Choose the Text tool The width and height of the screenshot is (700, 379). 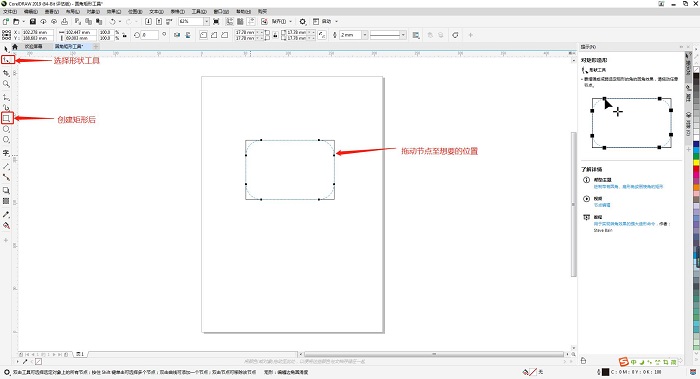pos(6,153)
